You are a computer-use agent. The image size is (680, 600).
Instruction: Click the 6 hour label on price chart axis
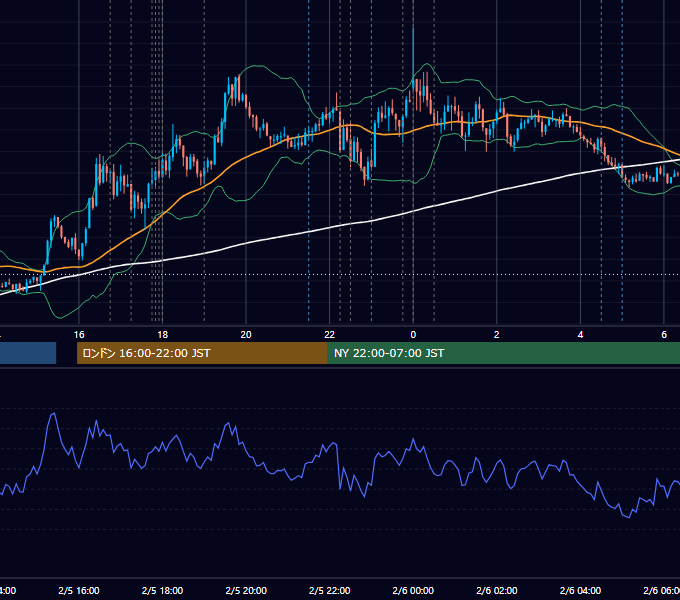[664, 335]
